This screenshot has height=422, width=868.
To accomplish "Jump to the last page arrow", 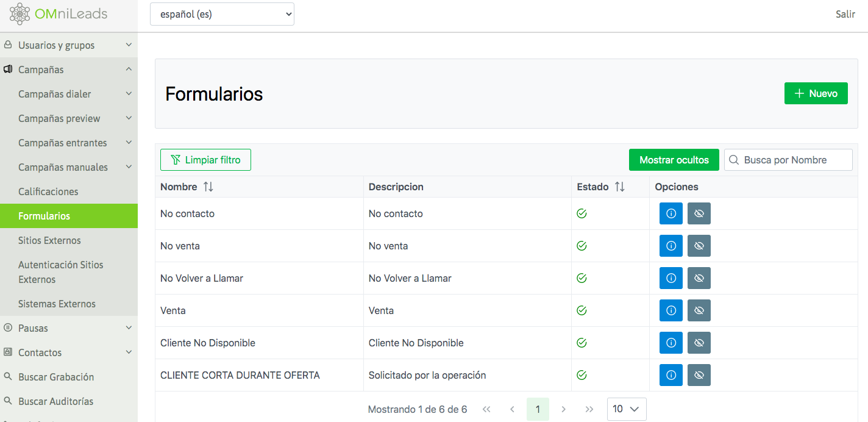I will [x=589, y=409].
